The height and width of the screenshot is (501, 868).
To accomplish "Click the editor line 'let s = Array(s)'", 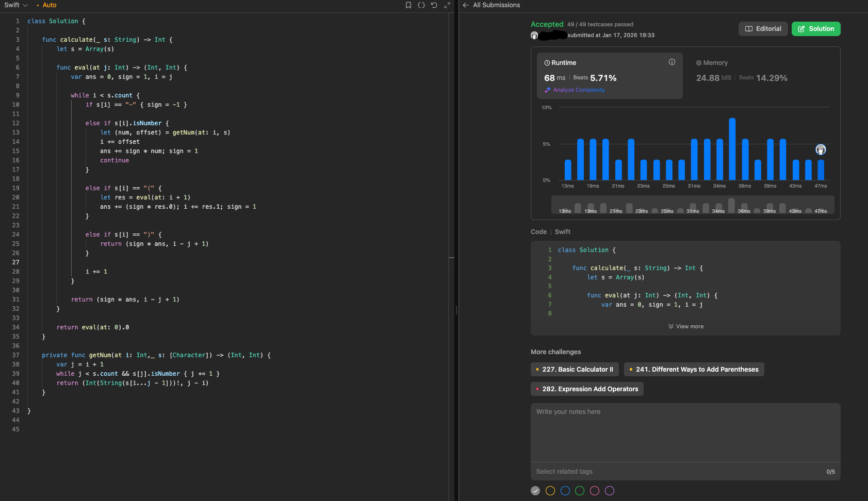I will 85,49.
